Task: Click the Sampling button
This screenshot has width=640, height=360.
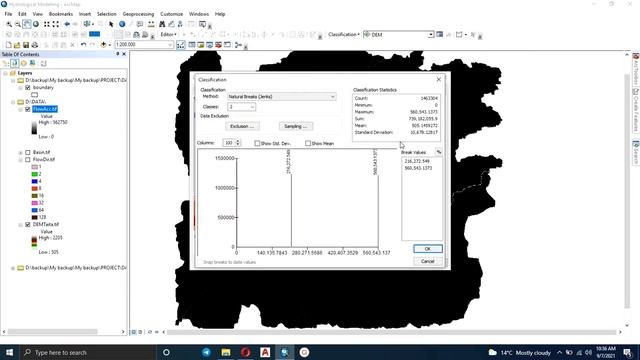Action: pyautogui.click(x=296, y=127)
